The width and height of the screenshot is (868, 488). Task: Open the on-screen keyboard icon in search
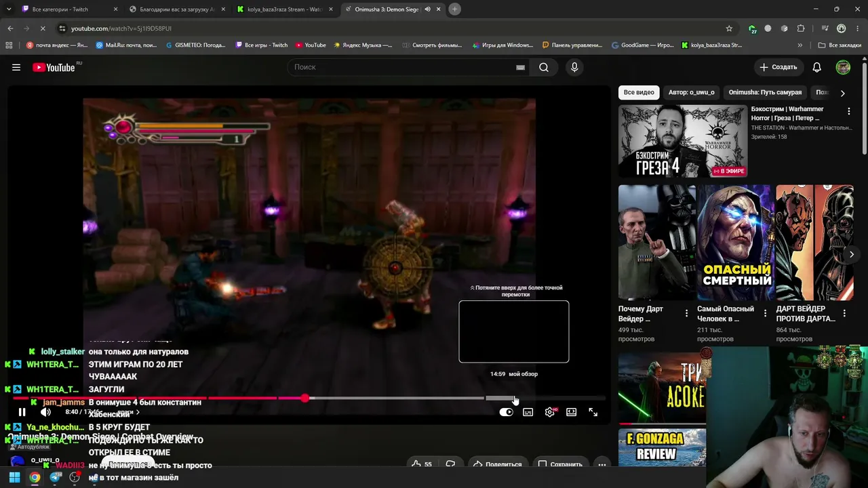520,67
